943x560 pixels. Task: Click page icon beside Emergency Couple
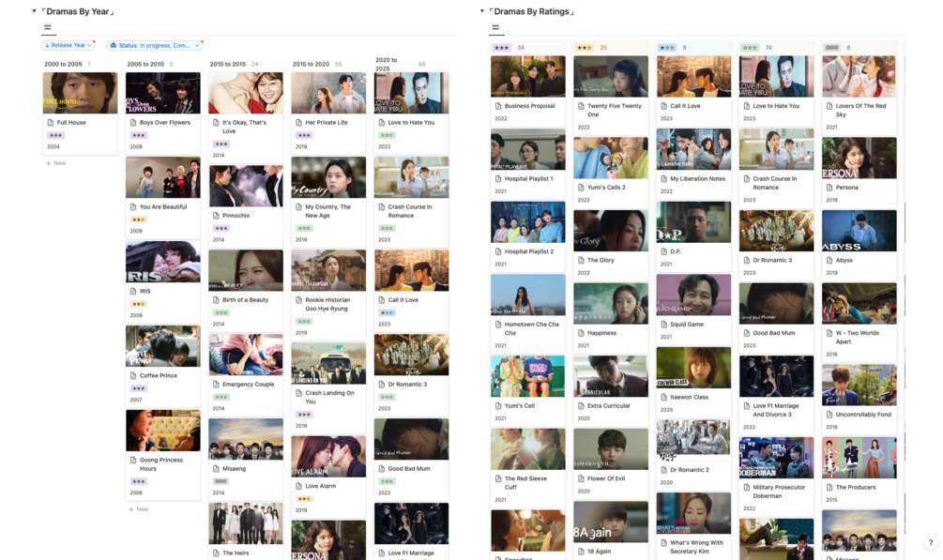click(x=217, y=384)
